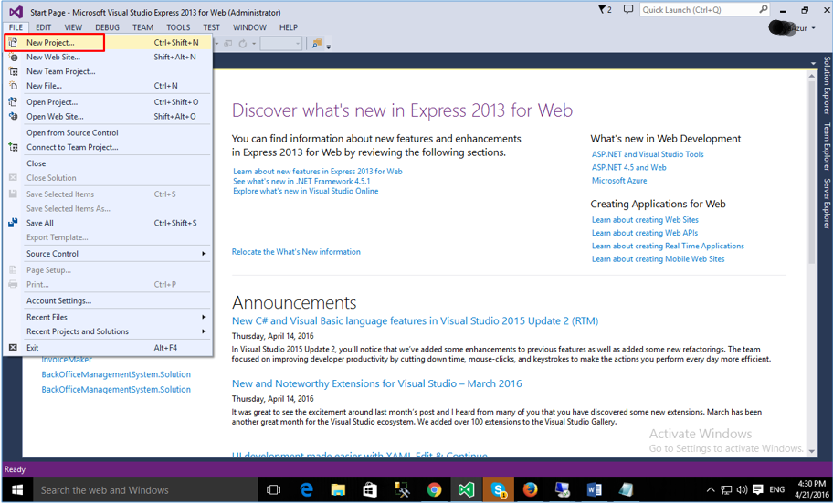Open the remote desktop taskbar icon
This screenshot has width=833, height=504.
tap(562, 489)
